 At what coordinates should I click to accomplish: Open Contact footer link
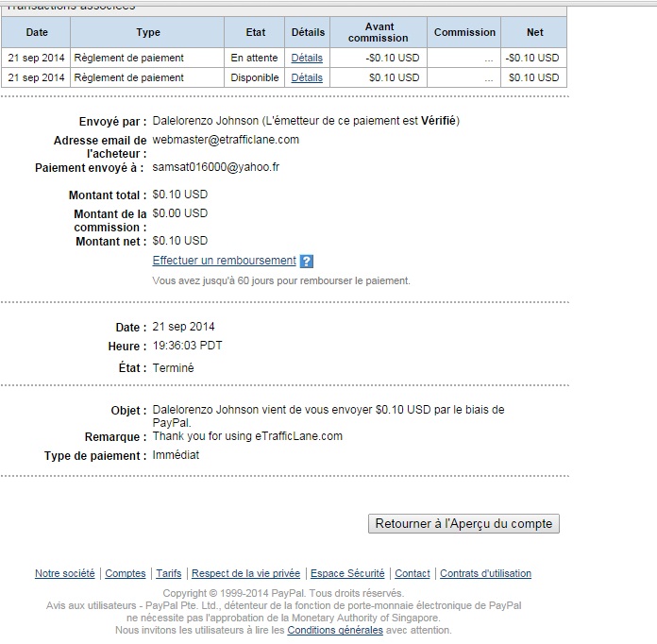point(413,573)
